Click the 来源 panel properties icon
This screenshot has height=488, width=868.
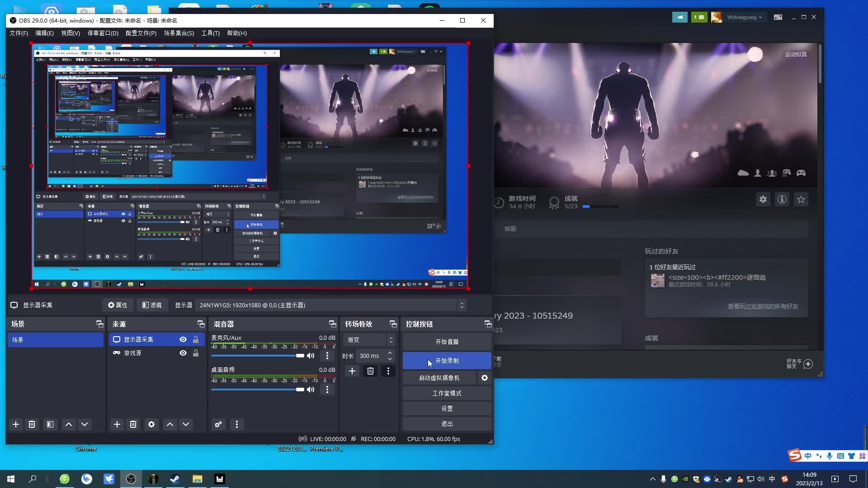tap(151, 424)
